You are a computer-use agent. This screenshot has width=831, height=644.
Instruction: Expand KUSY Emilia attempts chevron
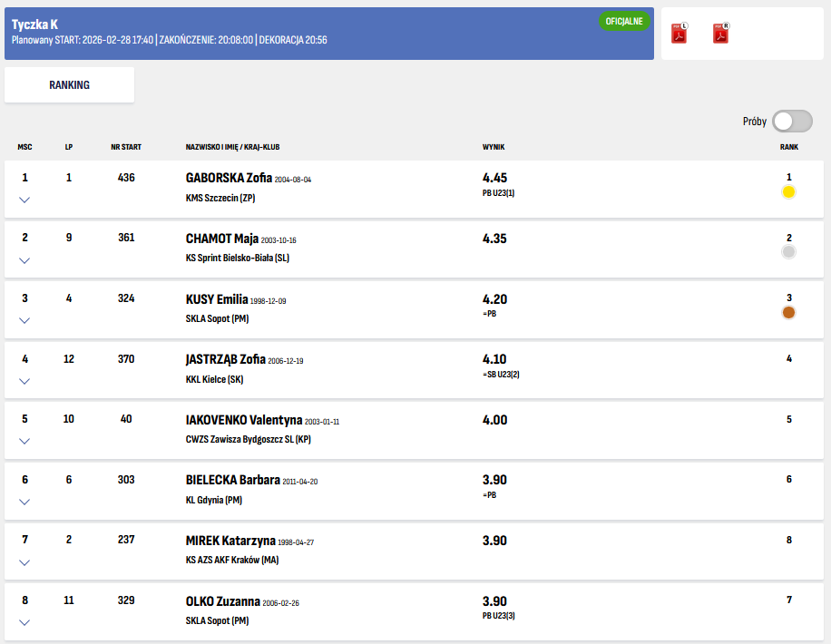24,320
